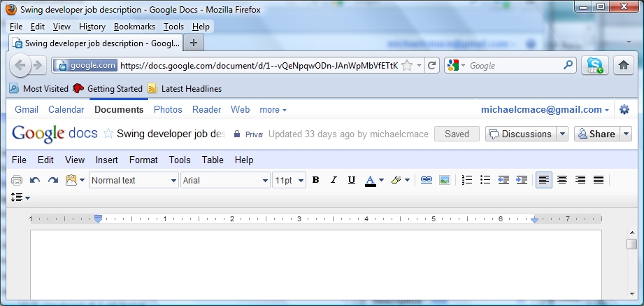
Task: Go back to the previous page
Action: tap(20, 65)
